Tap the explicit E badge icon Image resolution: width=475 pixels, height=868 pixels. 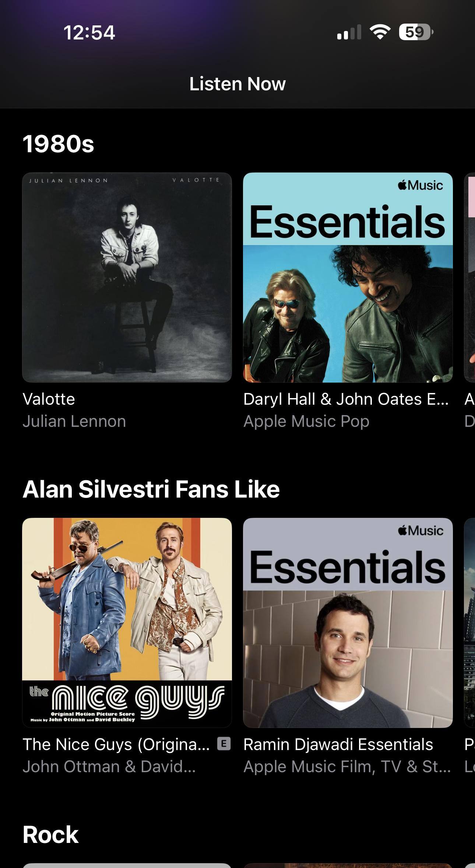pyautogui.click(x=224, y=744)
